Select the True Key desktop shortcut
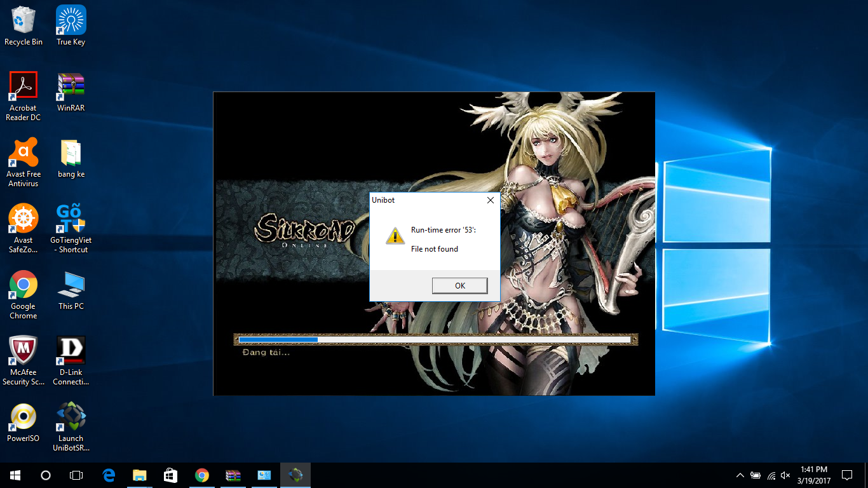Image resolution: width=868 pixels, height=488 pixels. pos(71,26)
